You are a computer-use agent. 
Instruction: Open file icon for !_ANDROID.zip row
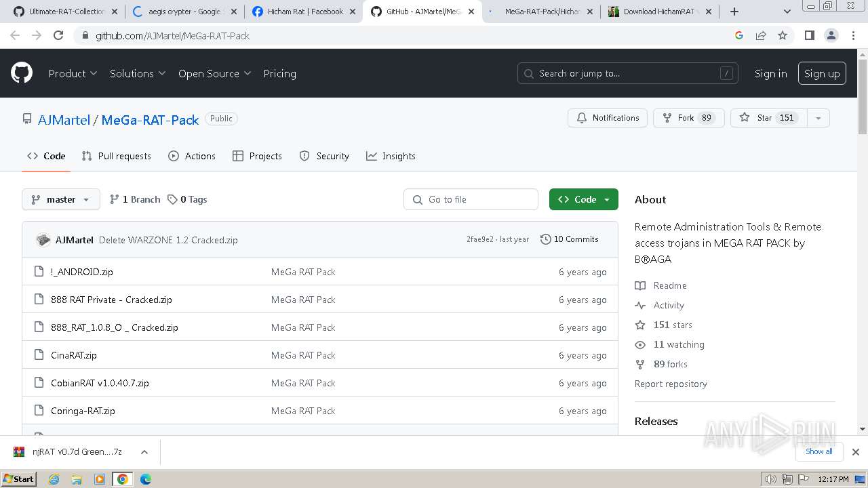pos(39,272)
